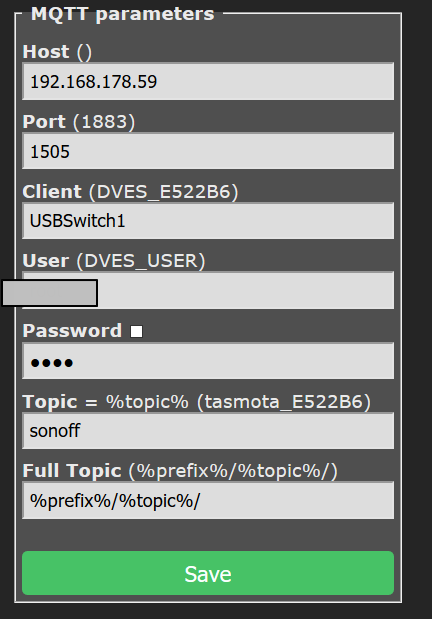Click the gray redaction box over User
This screenshot has width=432, height=619.
coord(50,293)
